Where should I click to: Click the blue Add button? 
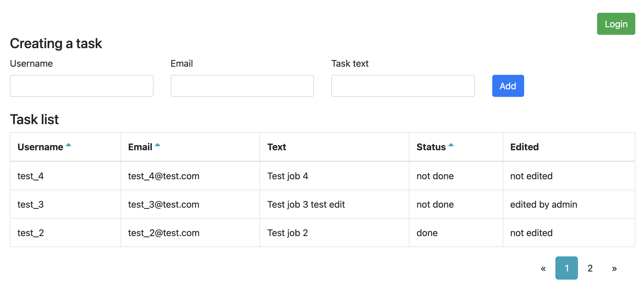coord(508,86)
